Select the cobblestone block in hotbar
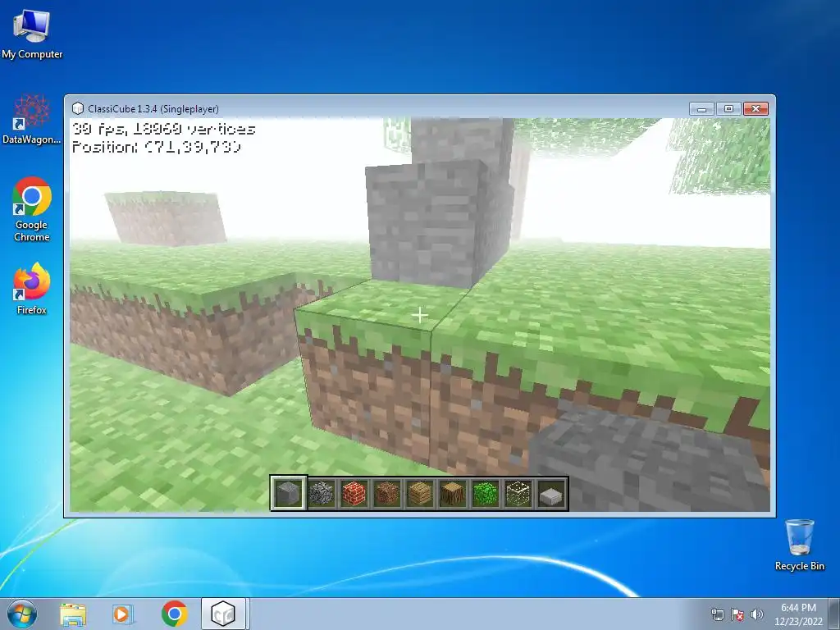This screenshot has width=840, height=630. click(x=322, y=493)
